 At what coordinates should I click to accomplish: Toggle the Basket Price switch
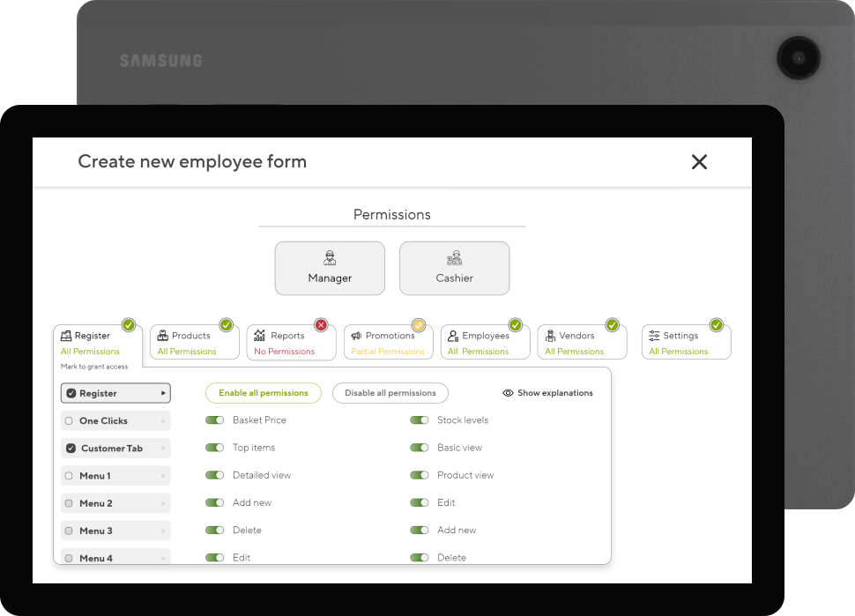pyautogui.click(x=215, y=419)
